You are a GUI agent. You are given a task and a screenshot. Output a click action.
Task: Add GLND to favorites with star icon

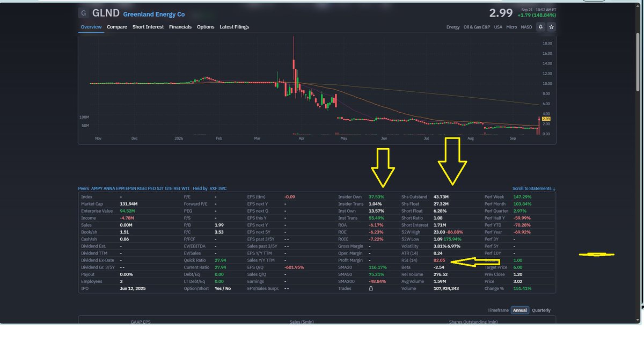pos(551,27)
